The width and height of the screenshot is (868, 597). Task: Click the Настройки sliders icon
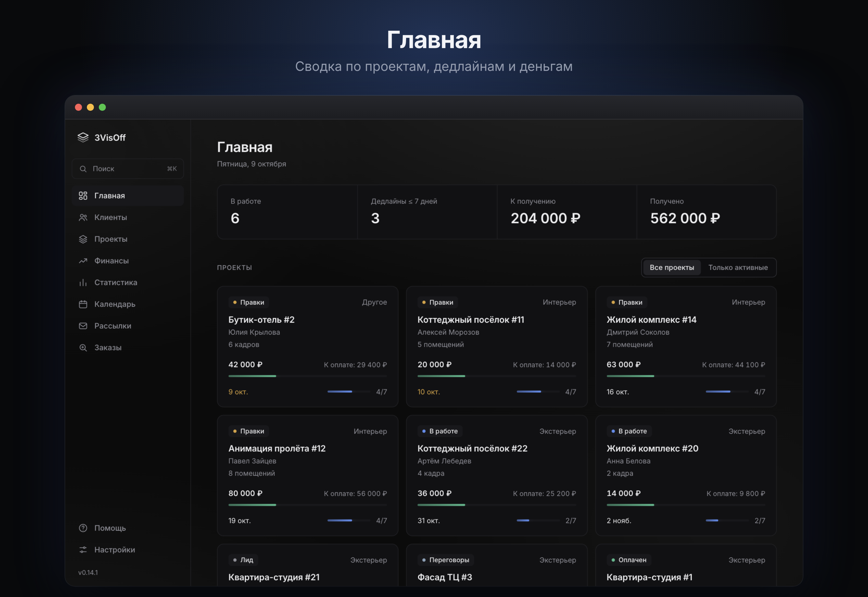[83, 550]
